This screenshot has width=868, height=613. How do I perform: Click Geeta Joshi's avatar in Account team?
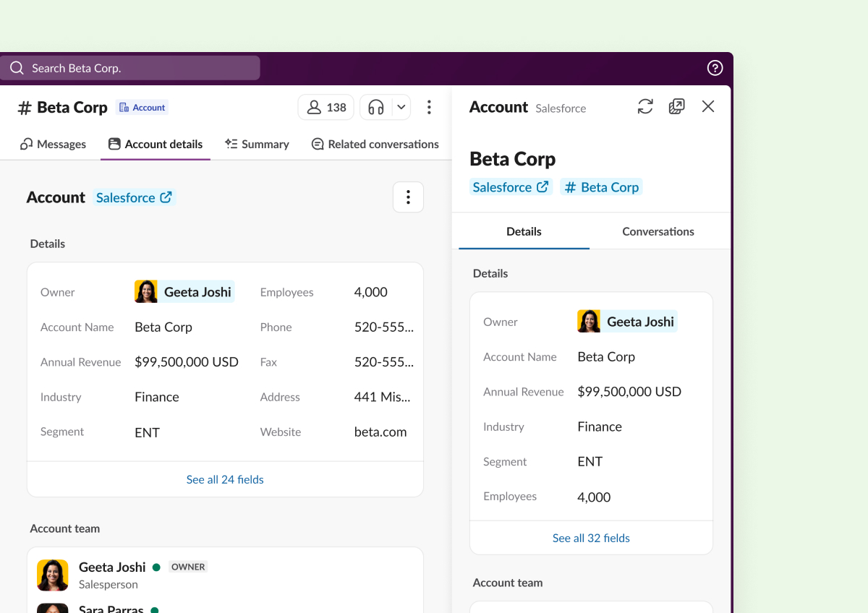coord(53,575)
